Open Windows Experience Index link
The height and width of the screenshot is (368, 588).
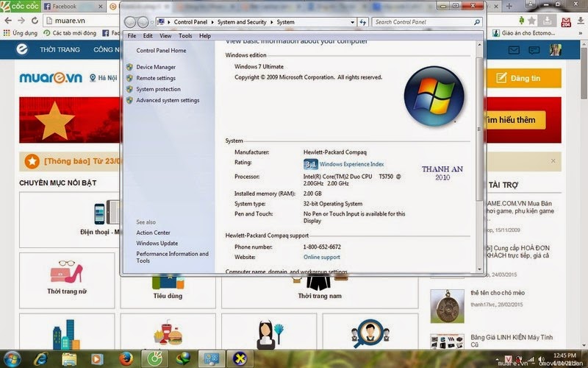(351, 164)
